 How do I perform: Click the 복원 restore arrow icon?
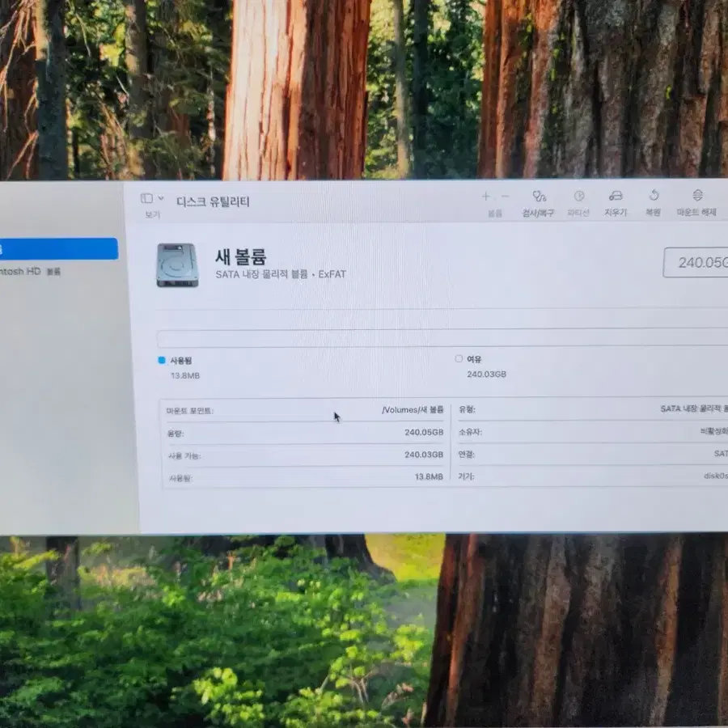pyautogui.click(x=654, y=195)
